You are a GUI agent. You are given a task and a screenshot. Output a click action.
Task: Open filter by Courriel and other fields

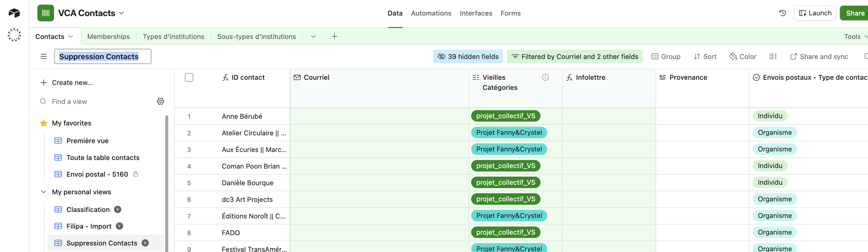[x=575, y=57]
